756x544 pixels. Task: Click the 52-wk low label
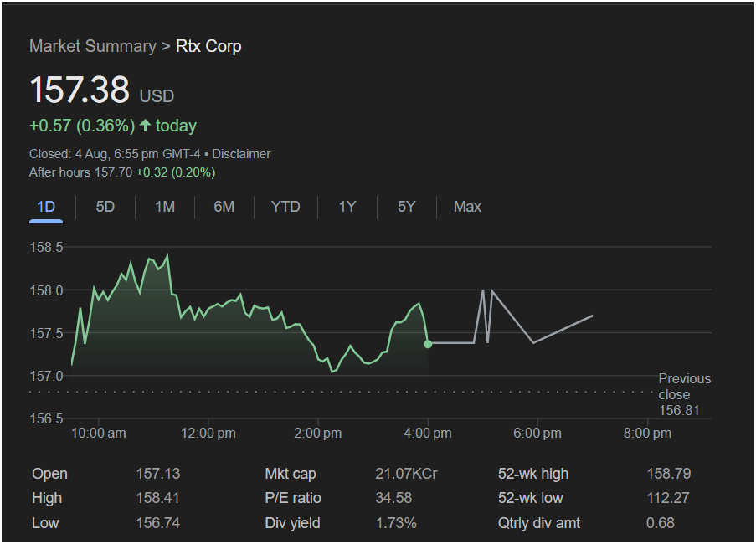coord(530,498)
